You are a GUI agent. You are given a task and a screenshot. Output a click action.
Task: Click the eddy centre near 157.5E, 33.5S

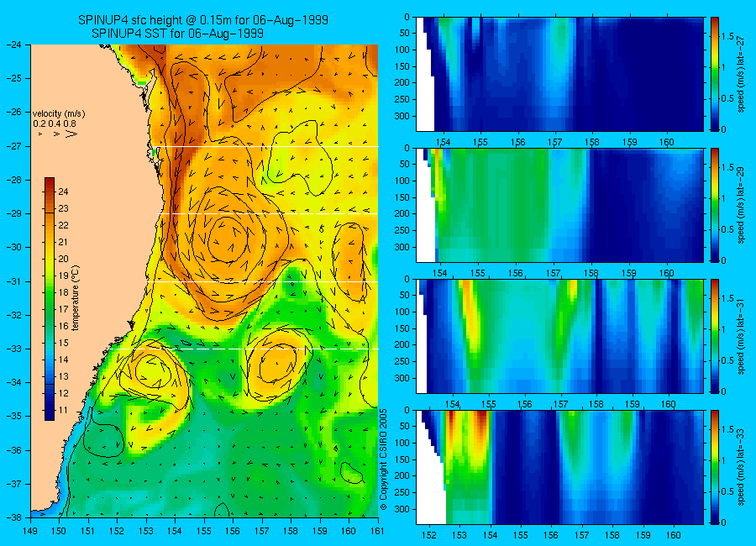(x=278, y=362)
